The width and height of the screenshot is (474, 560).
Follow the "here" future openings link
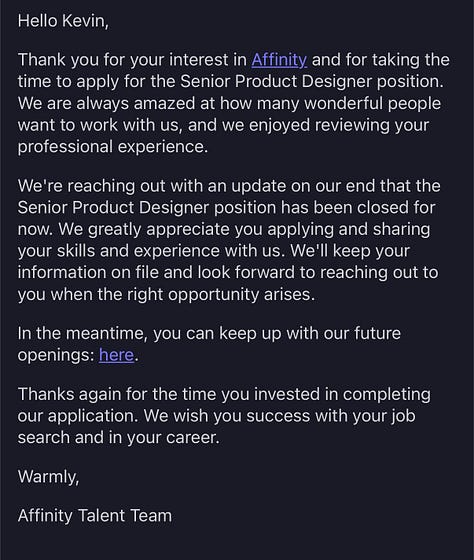pyautogui.click(x=116, y=355)
